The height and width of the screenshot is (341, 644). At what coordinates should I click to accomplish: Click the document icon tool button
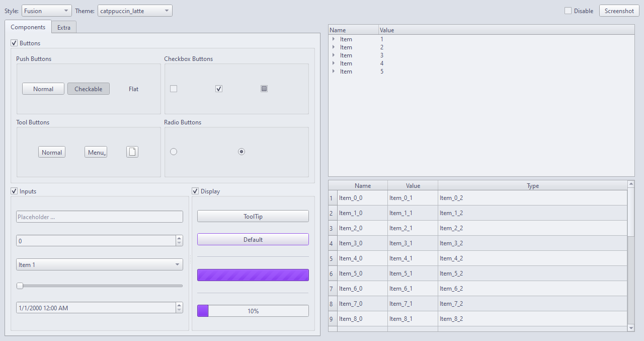click(x=132, y=152)
